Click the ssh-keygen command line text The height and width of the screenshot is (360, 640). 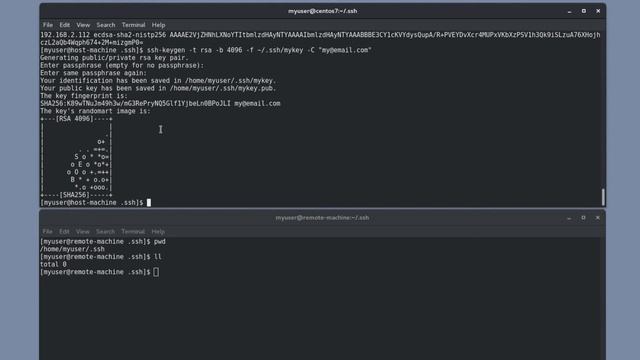tap(259, 50)
